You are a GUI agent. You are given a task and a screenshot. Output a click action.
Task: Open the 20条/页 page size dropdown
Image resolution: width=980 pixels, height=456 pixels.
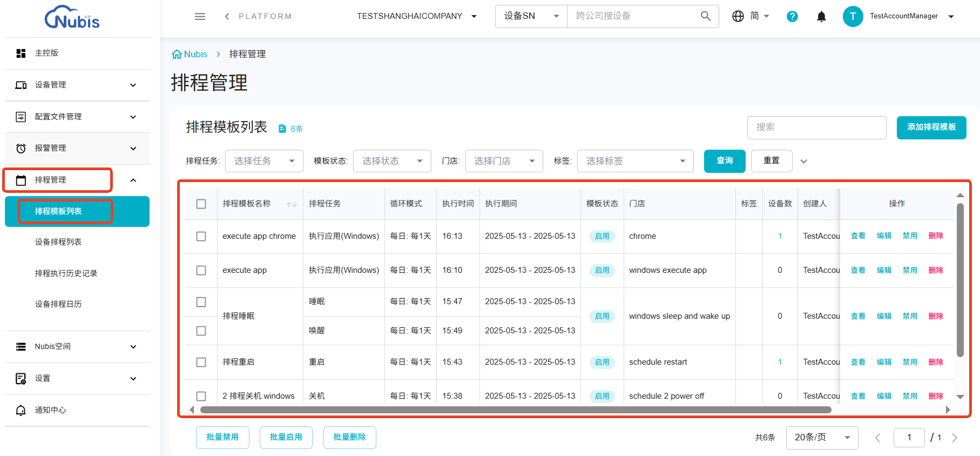[x=822, y=438]
